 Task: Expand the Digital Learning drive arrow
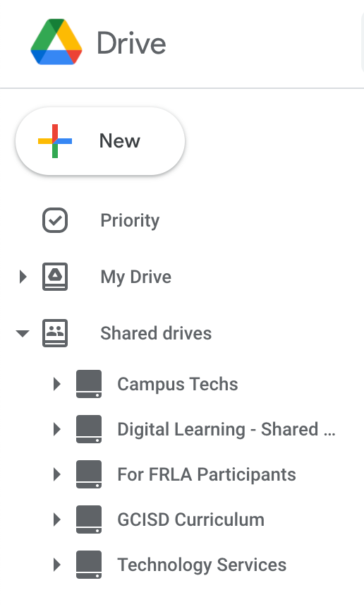click(57, 429)
